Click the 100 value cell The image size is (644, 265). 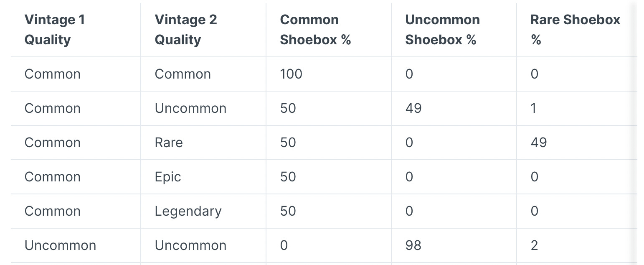point(291,74)
